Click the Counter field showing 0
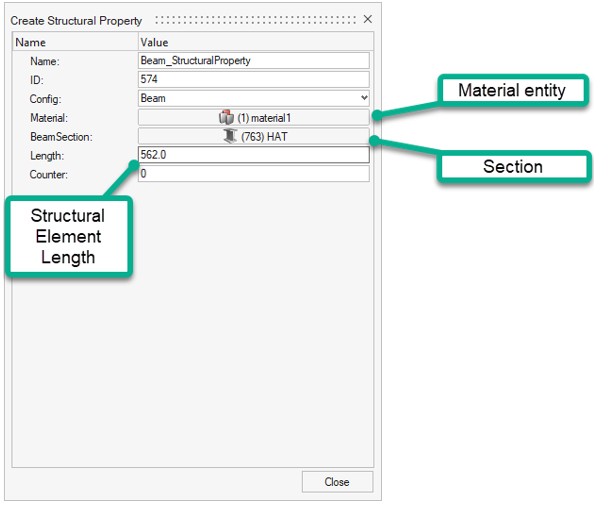Image resolution: width=598 pixels, height=506 pixels. pos(254,173)
